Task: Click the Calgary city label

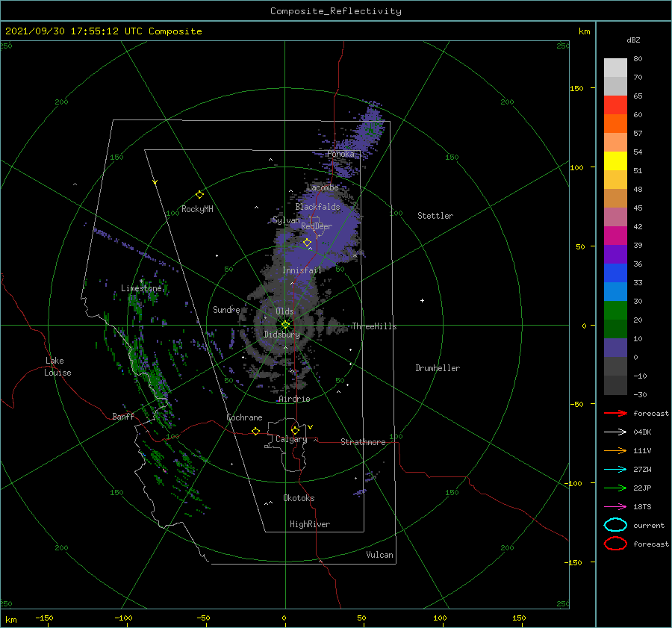Action: 291,439
